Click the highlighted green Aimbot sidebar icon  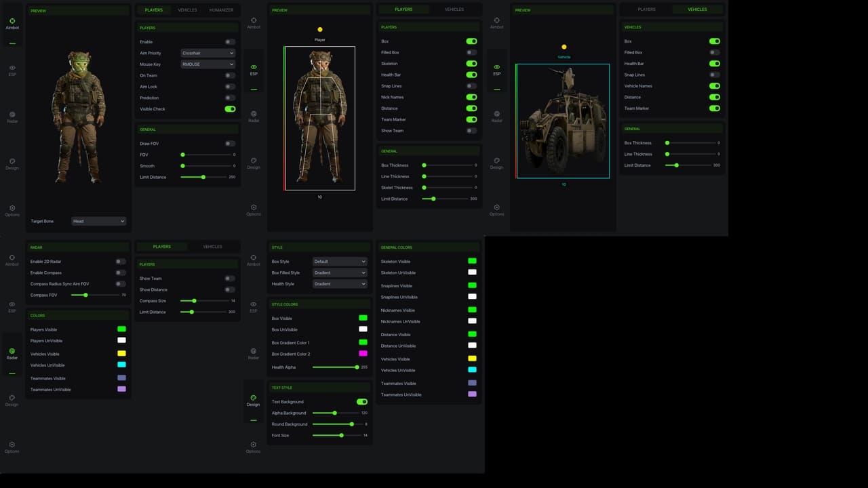[12, 21]
